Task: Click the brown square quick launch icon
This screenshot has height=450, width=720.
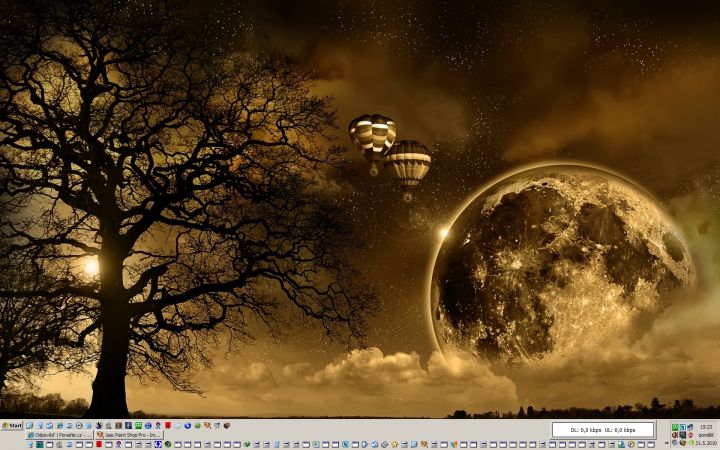Action: pyautogui.click(x=118, y=426)
